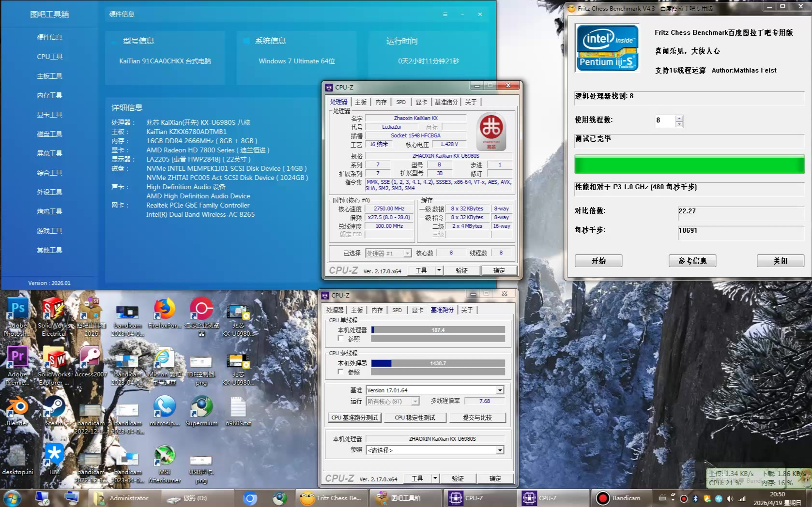Click the Zhaoxin logo in CPU-Z
The image size is (812, 507).
pyautogui.click(x=491, y=132)
